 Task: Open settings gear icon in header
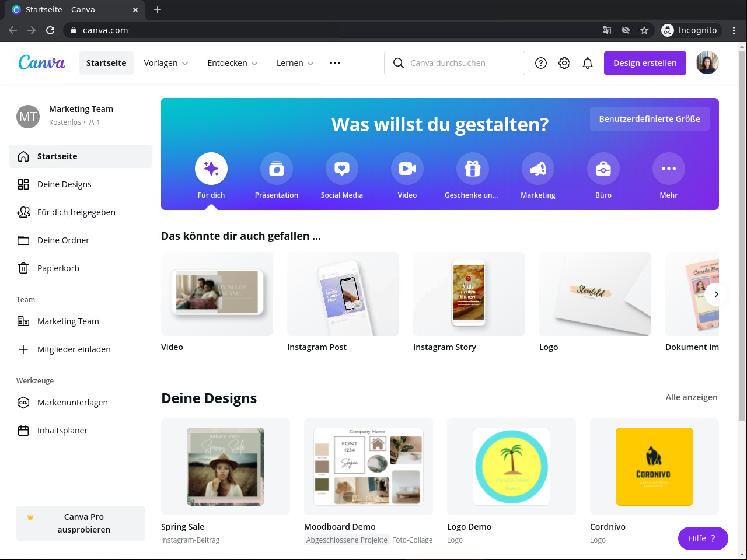click(x=564, y=63)
